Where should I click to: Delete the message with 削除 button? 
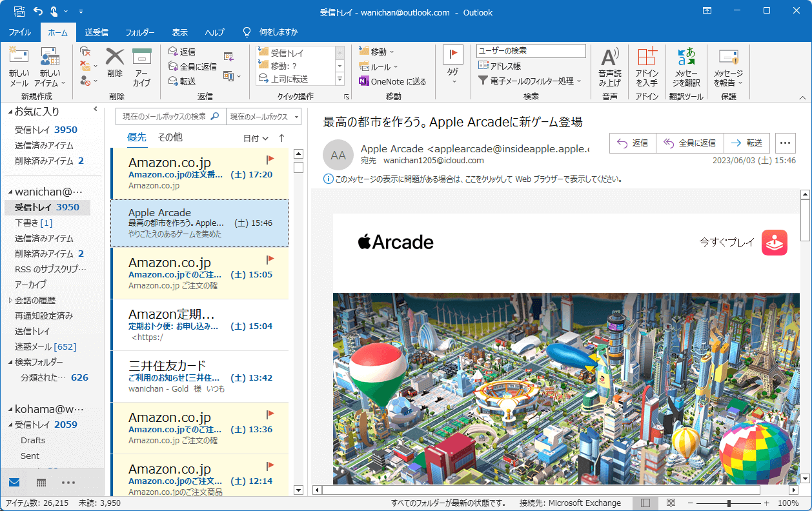click(115, 63)
